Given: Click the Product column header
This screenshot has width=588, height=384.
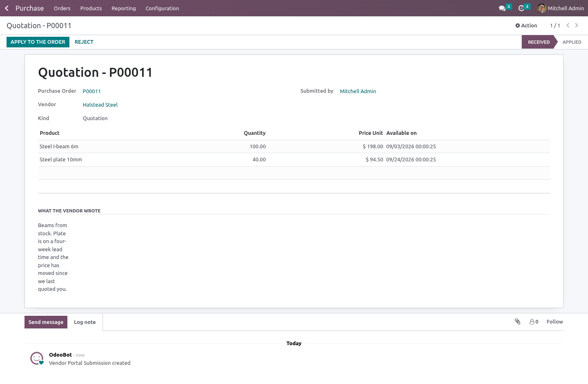Looking at the screenshot, I should point(49,133).
